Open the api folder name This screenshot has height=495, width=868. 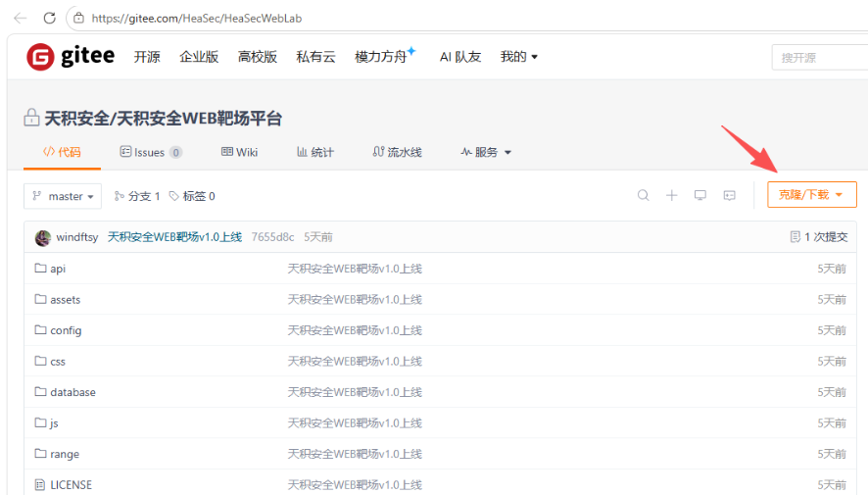(x=58, y=269)
